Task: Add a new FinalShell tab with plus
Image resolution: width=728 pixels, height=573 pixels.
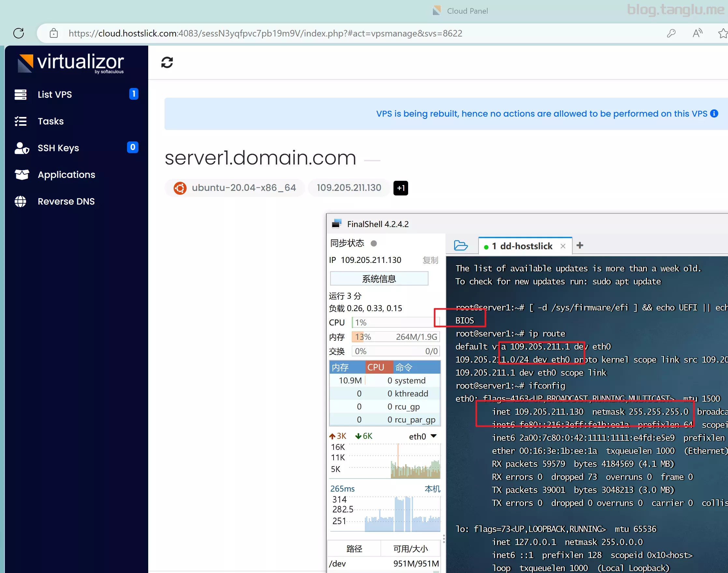Action: pyautogui.click(x=580, y=245)
